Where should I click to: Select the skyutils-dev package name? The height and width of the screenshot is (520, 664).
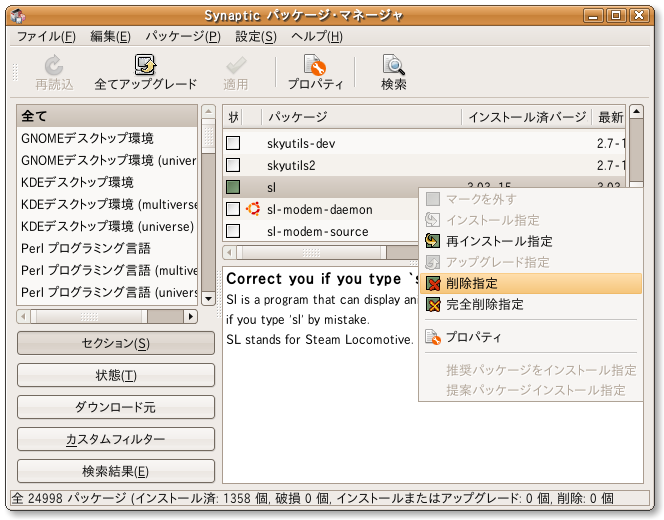[x=301, y=144]
